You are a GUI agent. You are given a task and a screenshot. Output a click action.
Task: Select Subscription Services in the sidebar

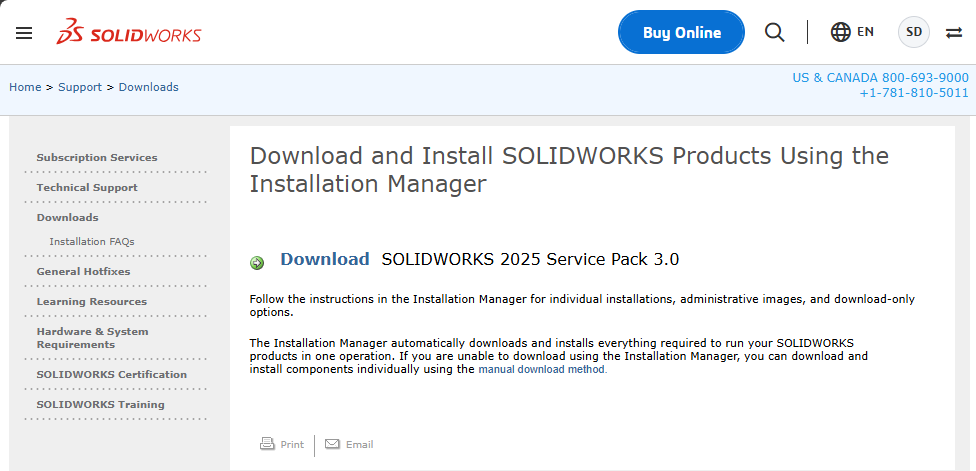97,157
